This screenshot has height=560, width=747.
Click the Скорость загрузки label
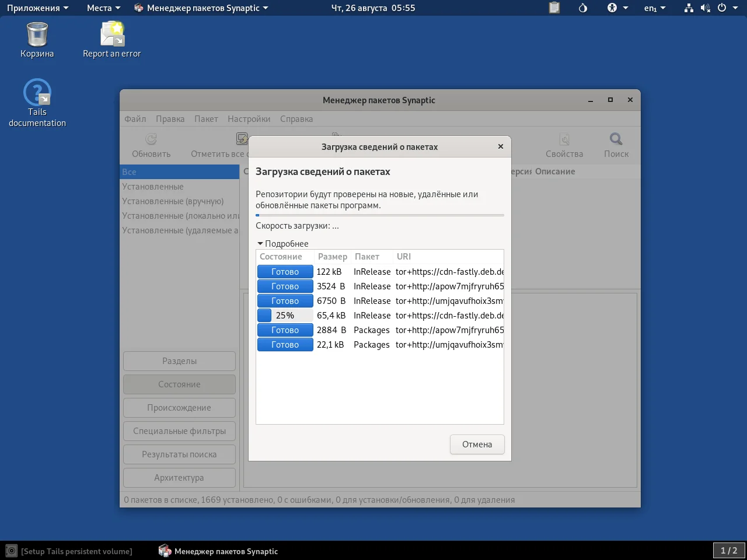(x=297, y=226)
